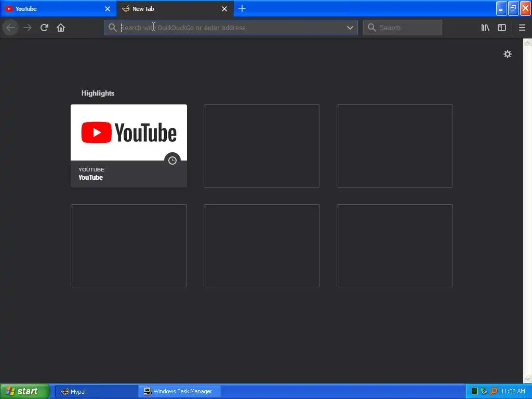Click the Highlights section heading
The width and height of the screenshot is (532, 399).
(x=98, y=93)
